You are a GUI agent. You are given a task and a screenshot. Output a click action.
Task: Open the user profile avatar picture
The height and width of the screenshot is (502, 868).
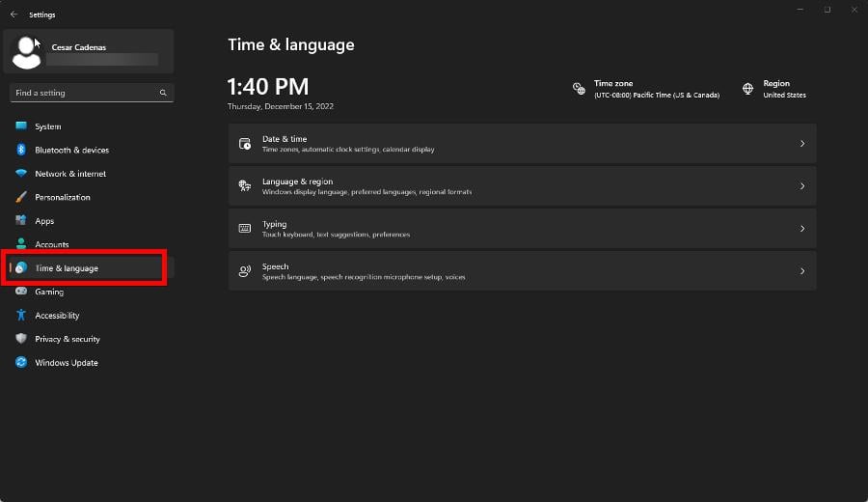click(27, 53)
